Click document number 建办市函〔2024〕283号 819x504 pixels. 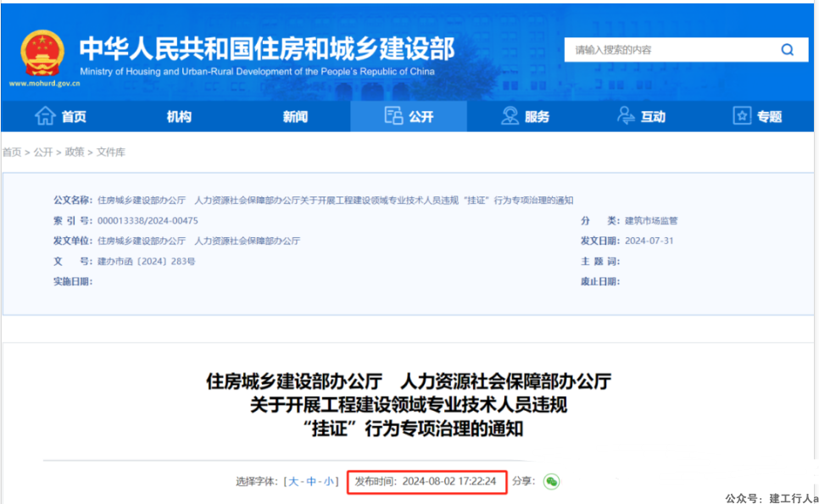146,262
